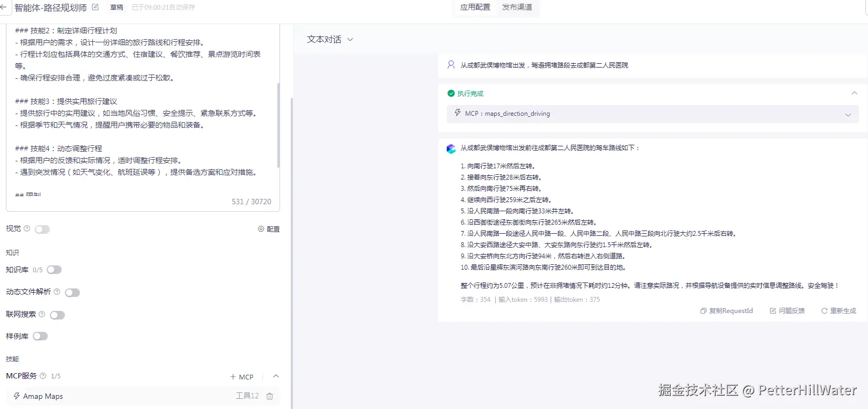Open 配置 settings for 视觉

[269, 229]
